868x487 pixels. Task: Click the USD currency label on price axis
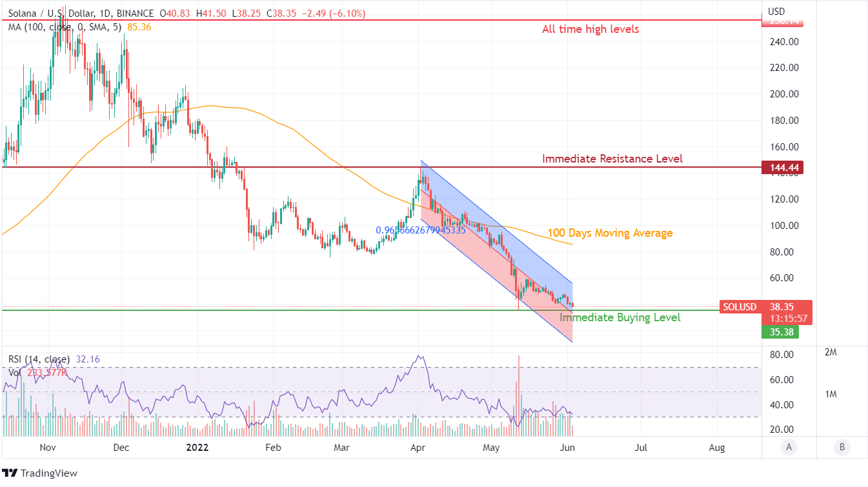[x=775, y=12]
